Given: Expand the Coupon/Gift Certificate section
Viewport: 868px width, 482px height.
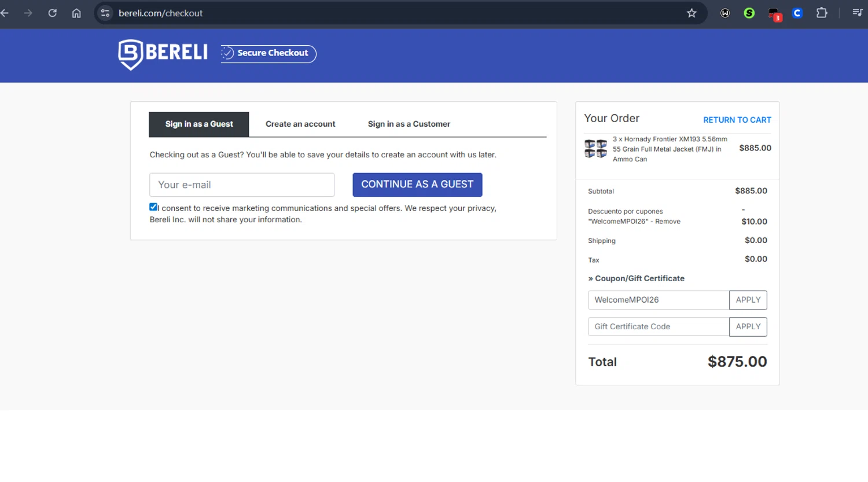Looking at the screenshot, I should 637,278.
